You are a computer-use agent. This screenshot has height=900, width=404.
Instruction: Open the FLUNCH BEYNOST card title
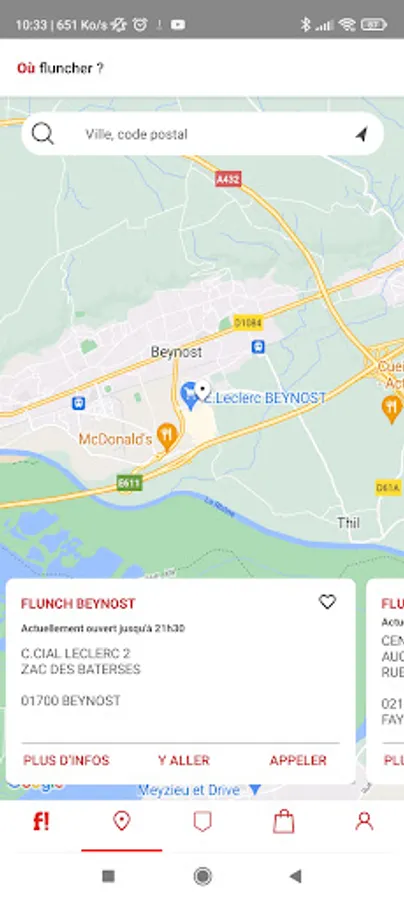(x=78, y=604)
